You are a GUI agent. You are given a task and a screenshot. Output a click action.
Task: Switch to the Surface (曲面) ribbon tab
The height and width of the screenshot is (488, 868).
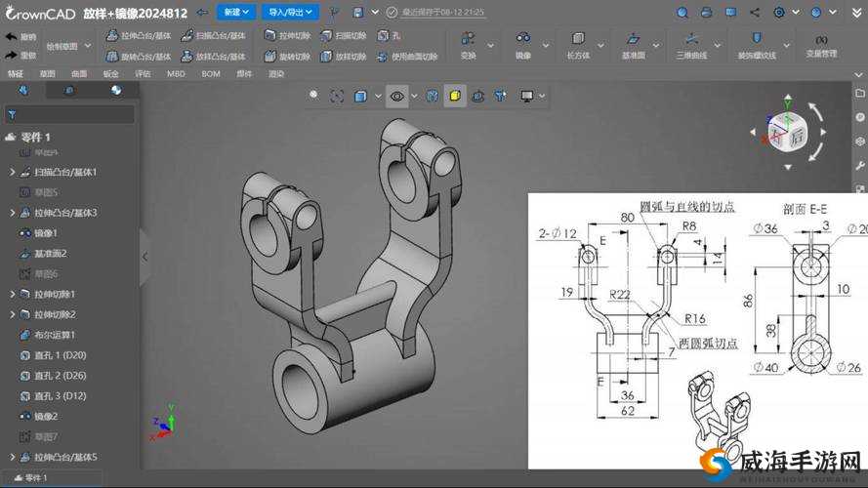pos(79,73)
